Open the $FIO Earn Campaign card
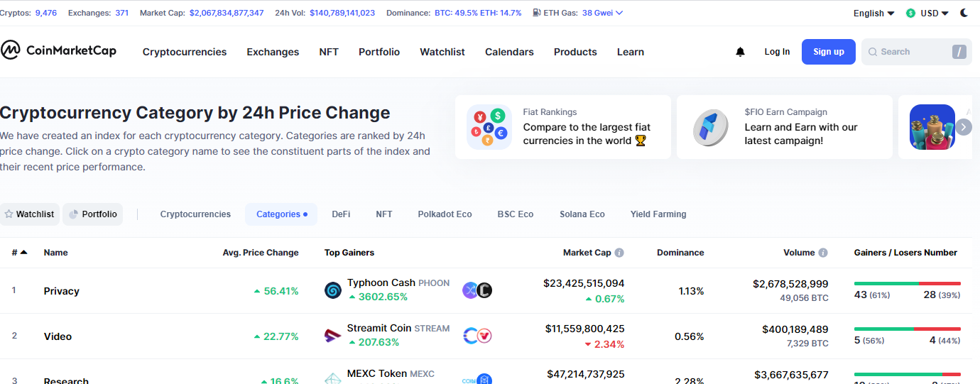 coord(785,127)
